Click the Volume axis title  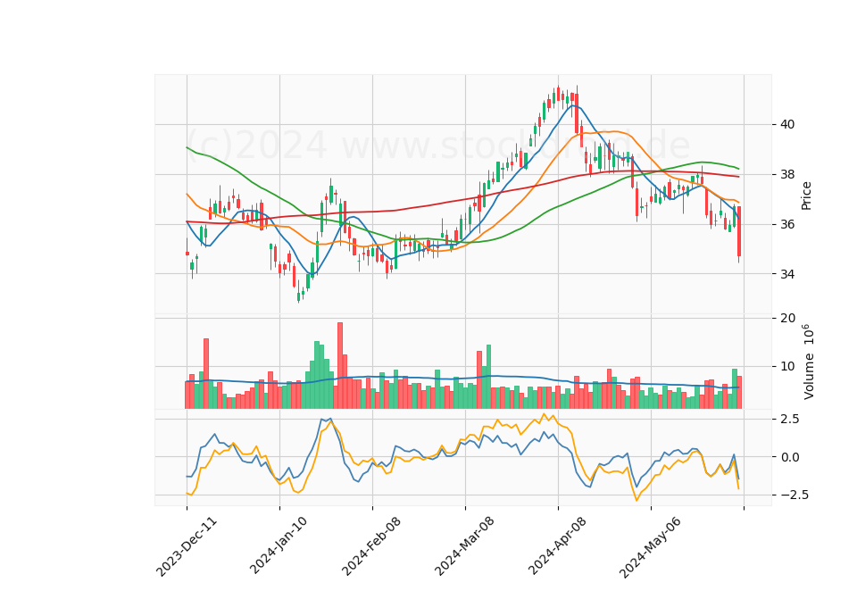(808, 362)
